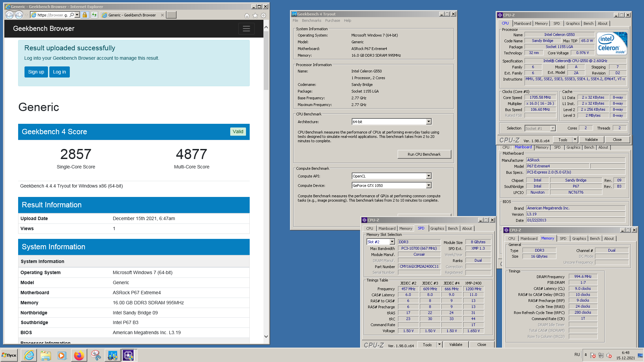The width and height of the screenshot is (644, 362).
Task: Click the Geekbench 4 Tryout title icon
Action: [x=294, y=14]
